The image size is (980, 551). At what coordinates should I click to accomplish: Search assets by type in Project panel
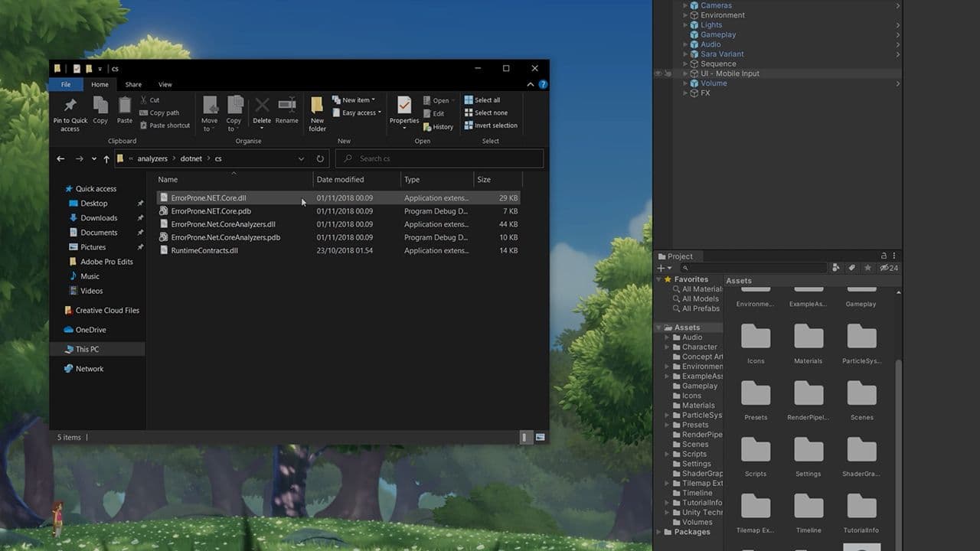[x=835, y=268]
